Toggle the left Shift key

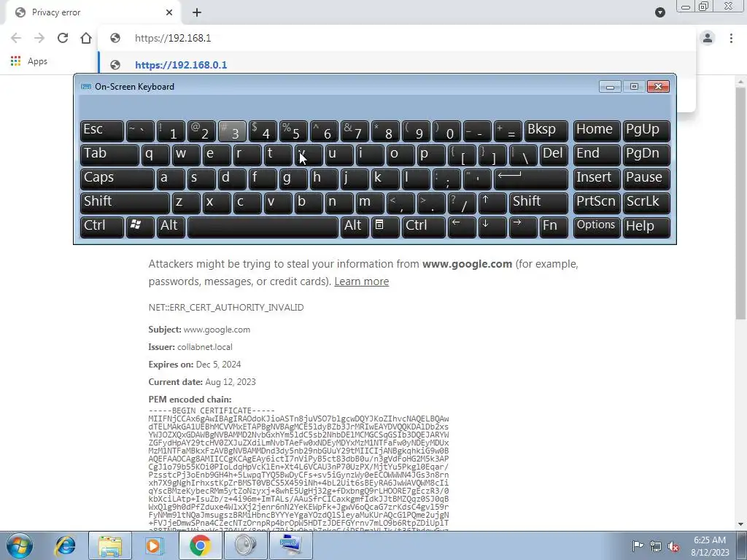click(x=125, y=203)
